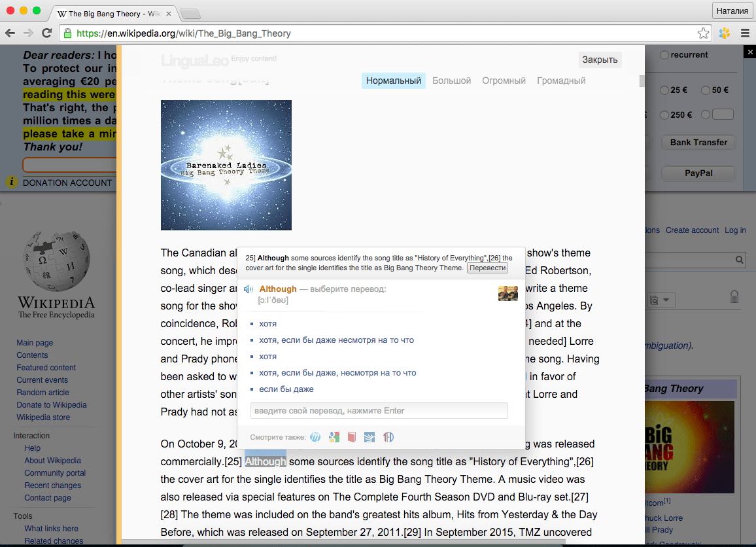The width and height of the screenshot is (756, 547).
Task: Open the Contact page link
Action: coord(48,498)
